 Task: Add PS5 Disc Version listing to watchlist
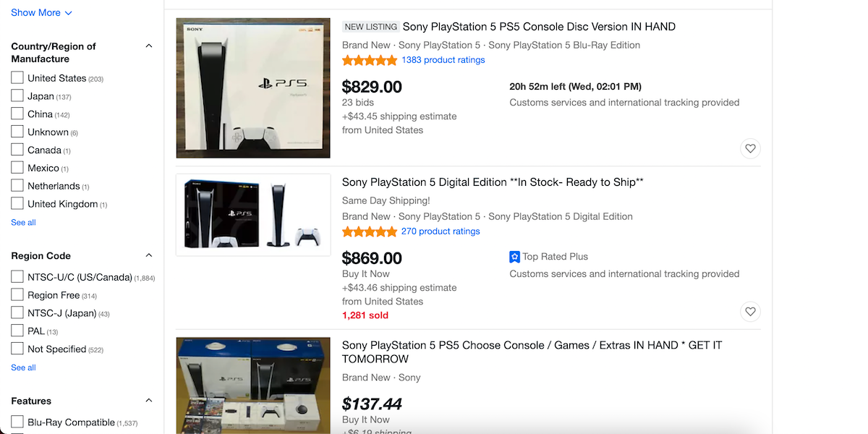click(750, 149)
